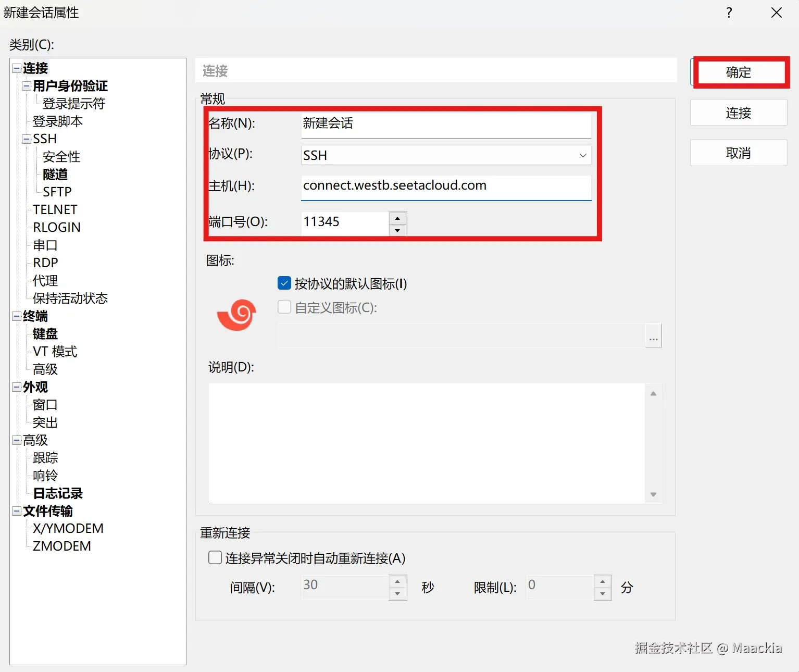Toggle default protocol icon checkbox
The image size is (799, 672).
click(x=284, y=283)
